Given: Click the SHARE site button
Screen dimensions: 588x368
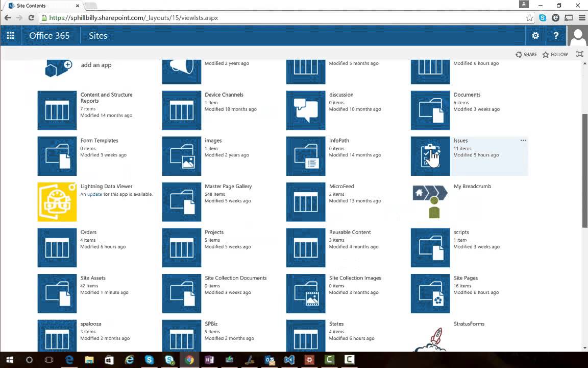Looking at the screenshot, I should [526, 55].
